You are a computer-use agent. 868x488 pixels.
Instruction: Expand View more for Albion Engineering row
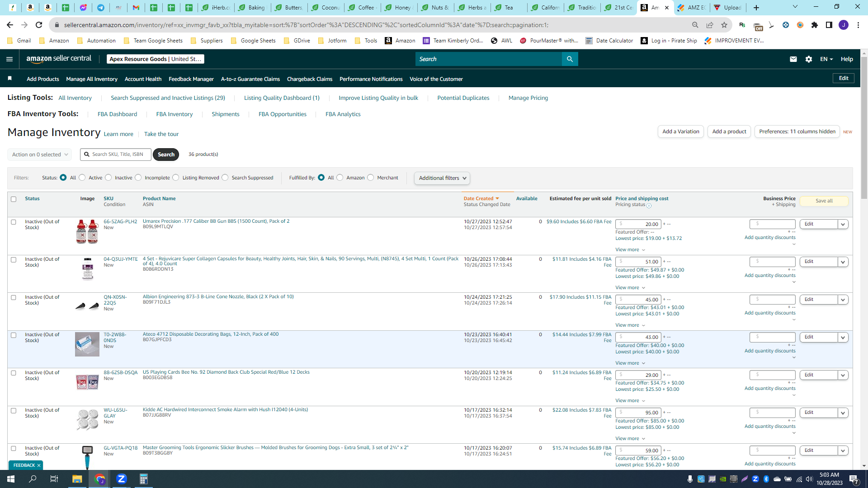point(630,325)
